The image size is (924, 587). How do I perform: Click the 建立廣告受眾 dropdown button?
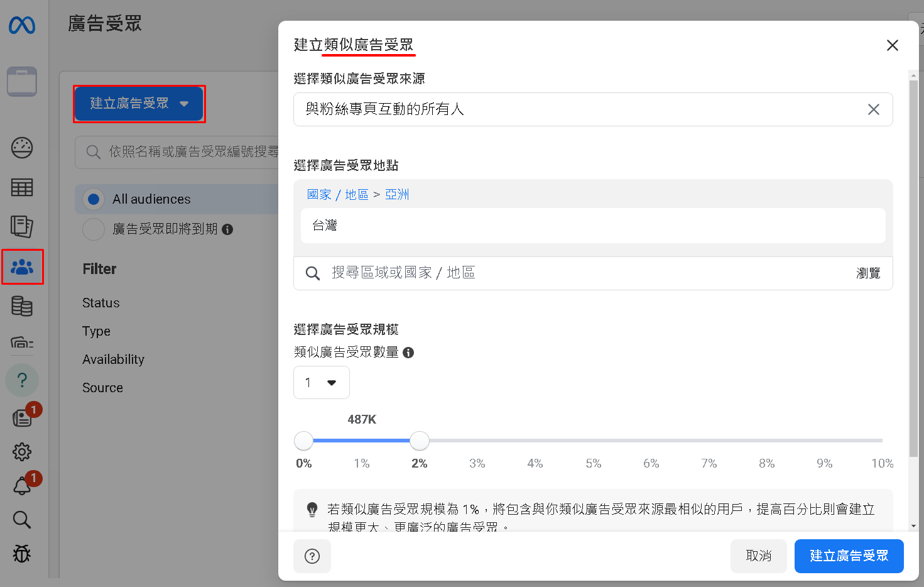click(139, 104)
